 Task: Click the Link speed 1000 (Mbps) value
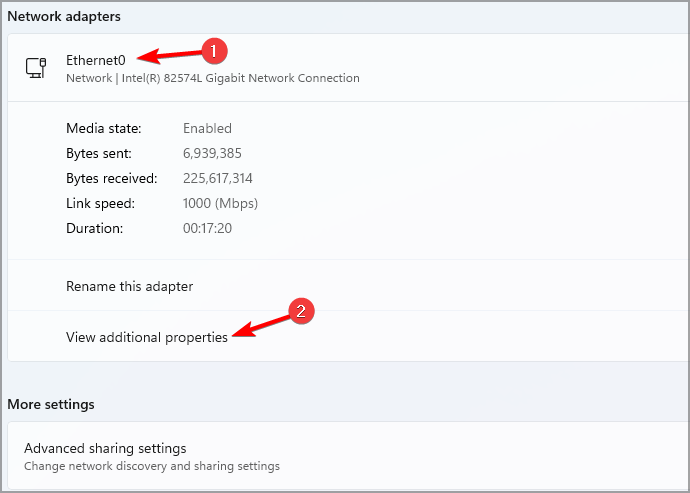click(220, 203)
